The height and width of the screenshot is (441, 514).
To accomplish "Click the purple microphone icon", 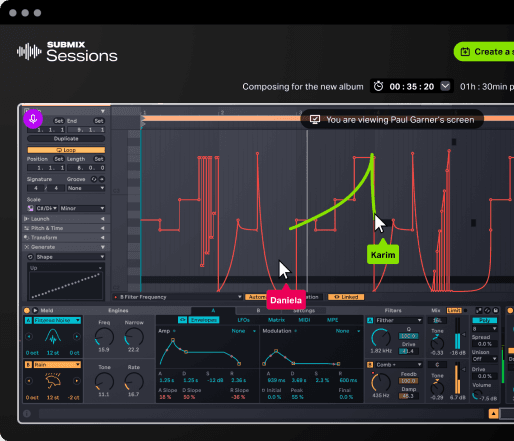I will (33, 119).
